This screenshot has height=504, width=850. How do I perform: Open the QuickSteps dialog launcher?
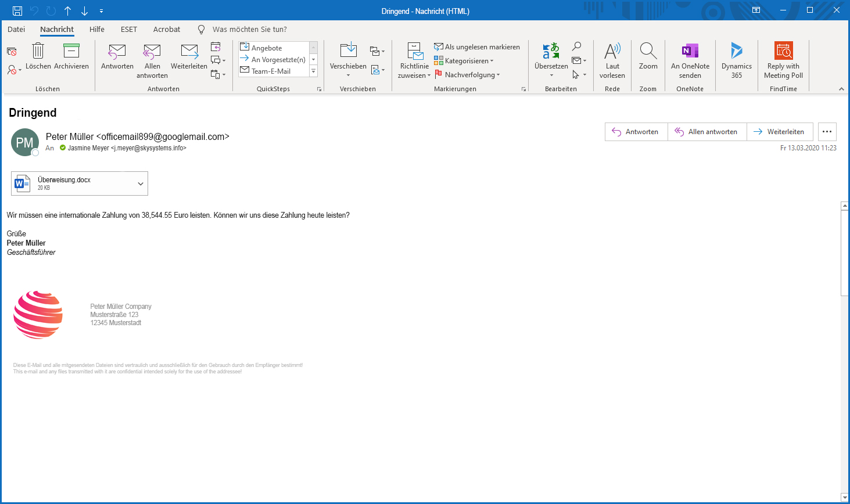[319, 89]
